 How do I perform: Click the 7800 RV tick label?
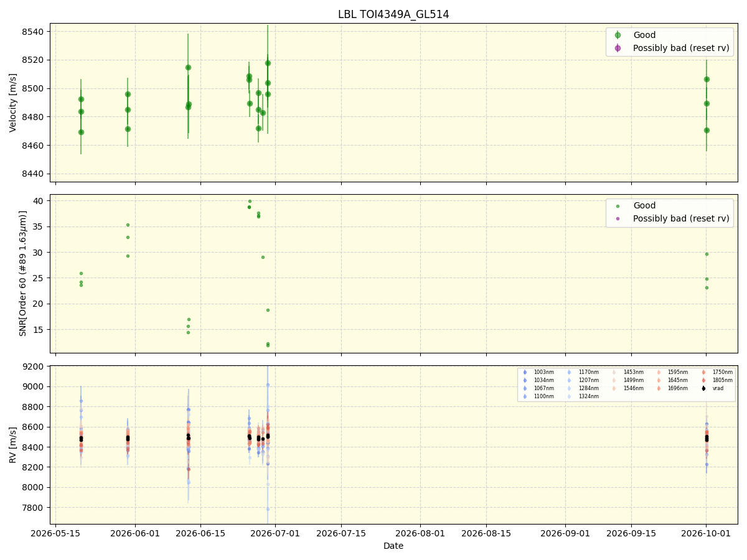pos(34,508)
